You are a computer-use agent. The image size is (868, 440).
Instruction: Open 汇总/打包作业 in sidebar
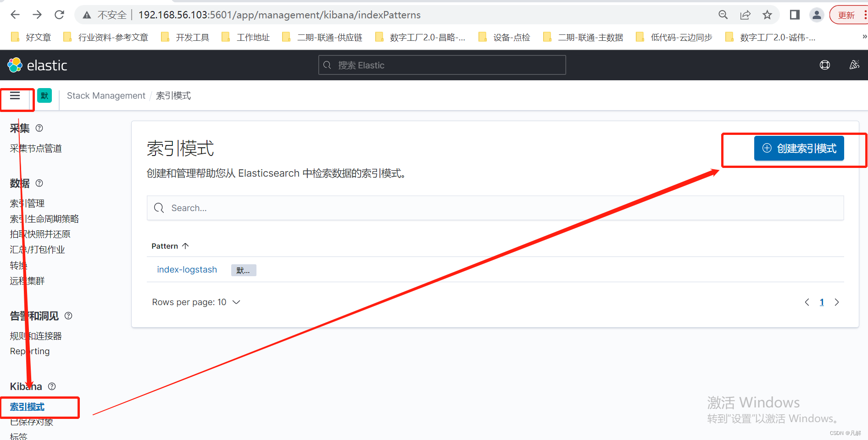37,250
